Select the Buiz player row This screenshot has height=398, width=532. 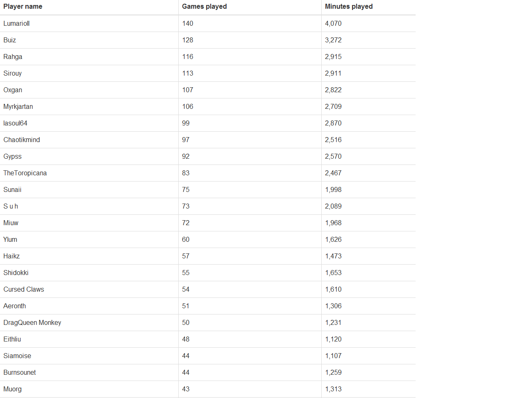click(x=208, y=40)
